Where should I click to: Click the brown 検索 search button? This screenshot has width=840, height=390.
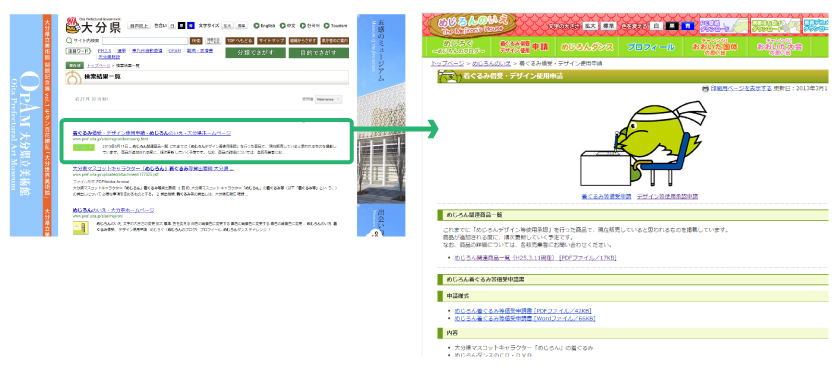[197, 40]
